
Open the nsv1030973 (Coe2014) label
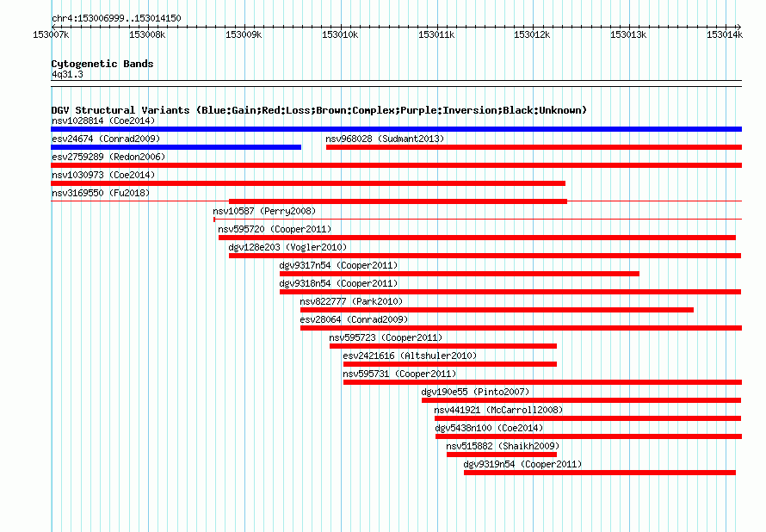(x=103, y=175)
